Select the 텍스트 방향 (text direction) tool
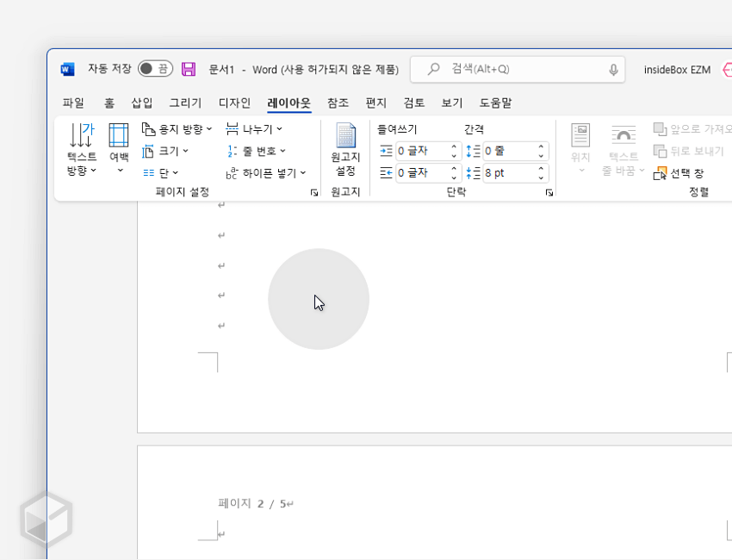Image resolution: width=732 pixels, height=560 pixels. click(x=81, y=146)
